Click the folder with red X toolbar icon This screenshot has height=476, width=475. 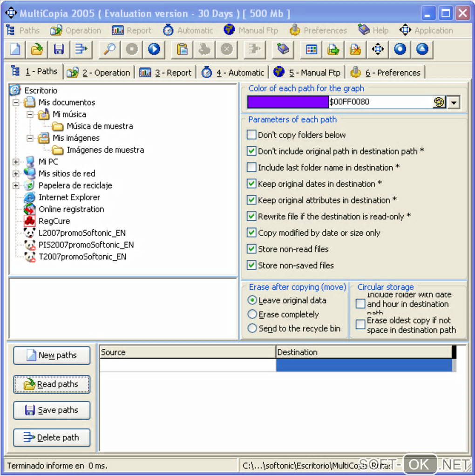[x=355, y=49]
